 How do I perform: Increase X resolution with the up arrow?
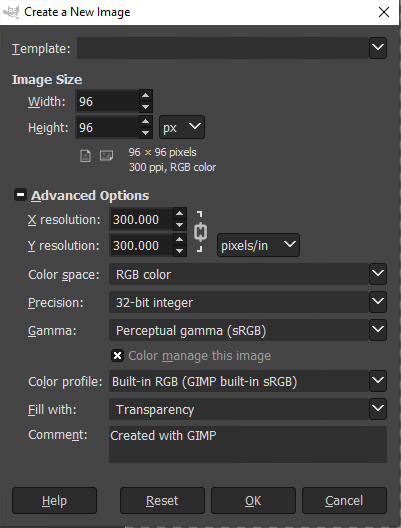tap(180, 213)
